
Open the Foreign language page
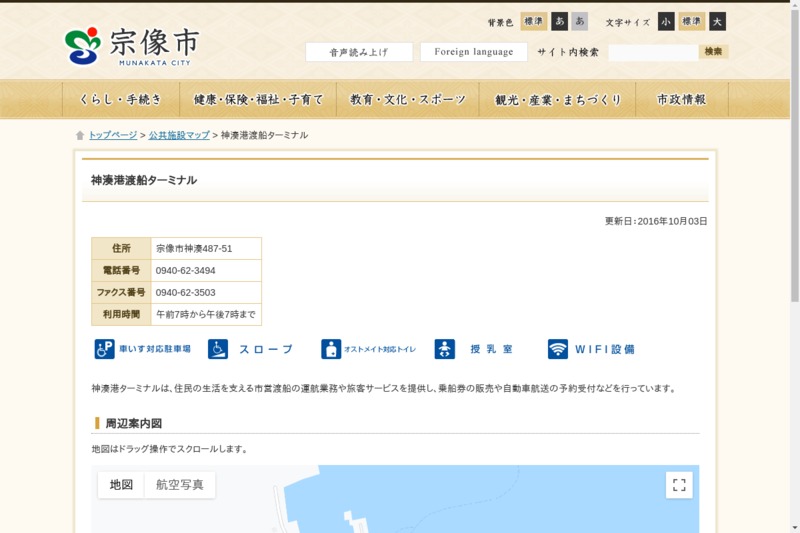coord(473,52)
